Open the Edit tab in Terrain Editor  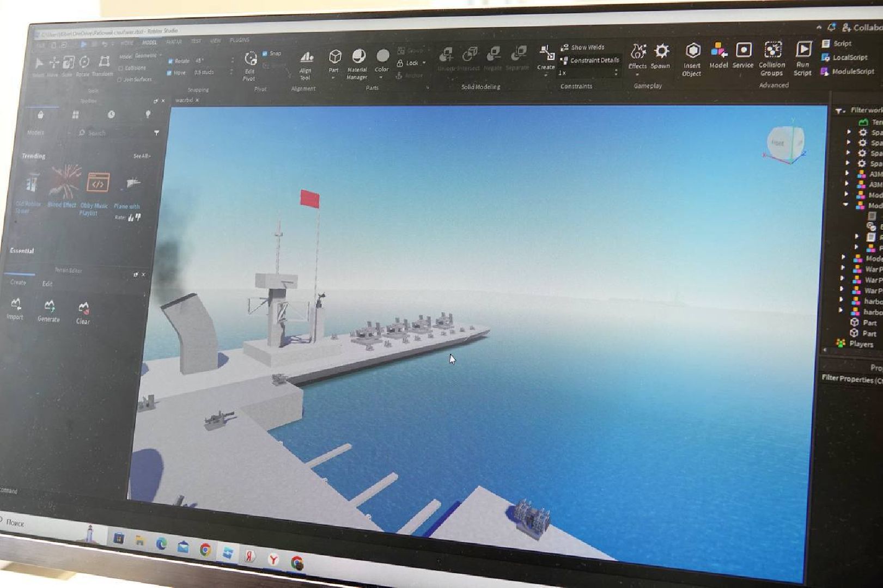click(x=47, y=284)
